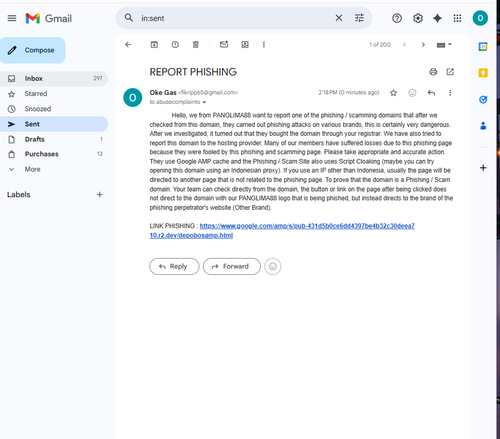Get add-ons with the side panel plus
The image size is (500, 439).
[483, 168]
